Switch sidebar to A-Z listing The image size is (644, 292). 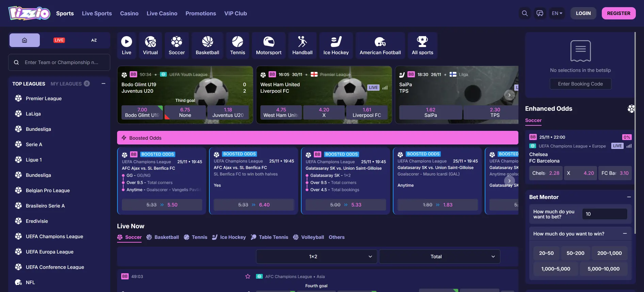[94, 40]
